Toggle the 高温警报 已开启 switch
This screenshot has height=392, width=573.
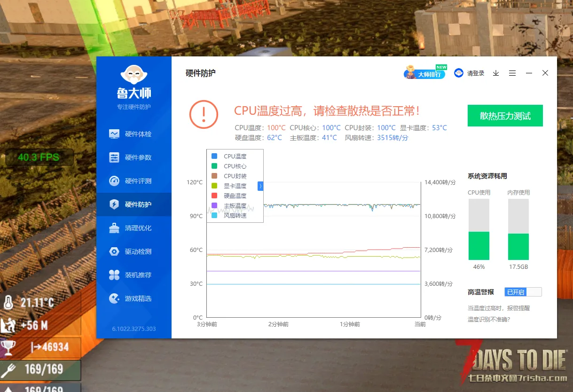523,292
